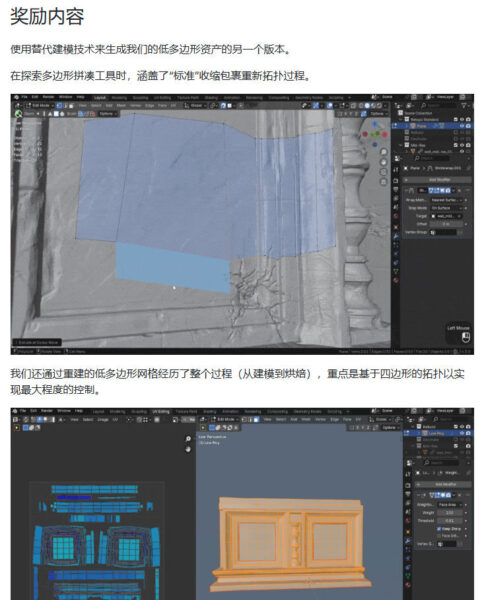484x600 pixels.
Task: Open Edit Mode dropdown in upper Blender viewport
Action: [x=40, y=106]
